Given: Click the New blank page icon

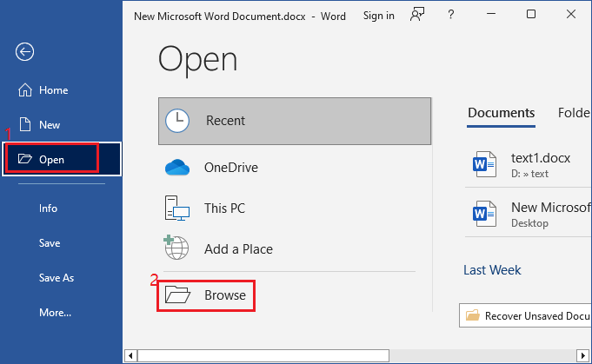Looking at the screenshot, I should [25, 124].
